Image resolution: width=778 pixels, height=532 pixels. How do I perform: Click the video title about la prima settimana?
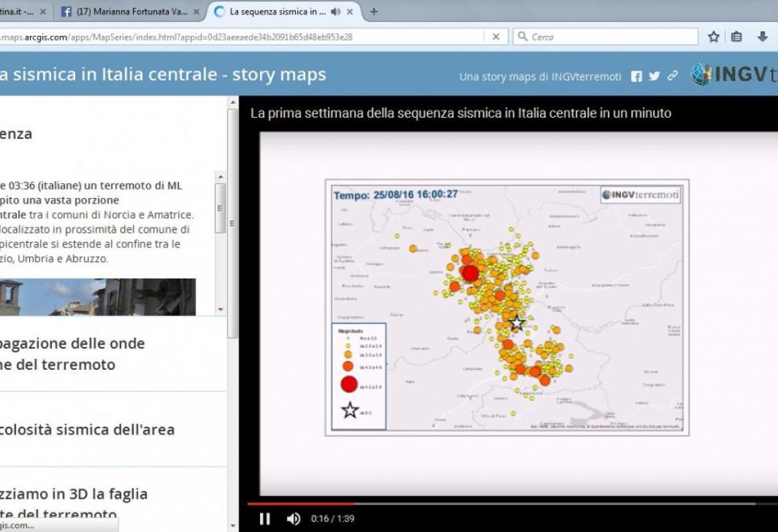point(460,113)
